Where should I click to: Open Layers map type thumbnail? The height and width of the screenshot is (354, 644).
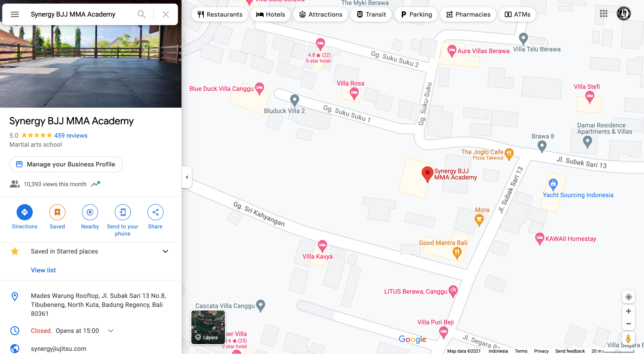[208, 327]
